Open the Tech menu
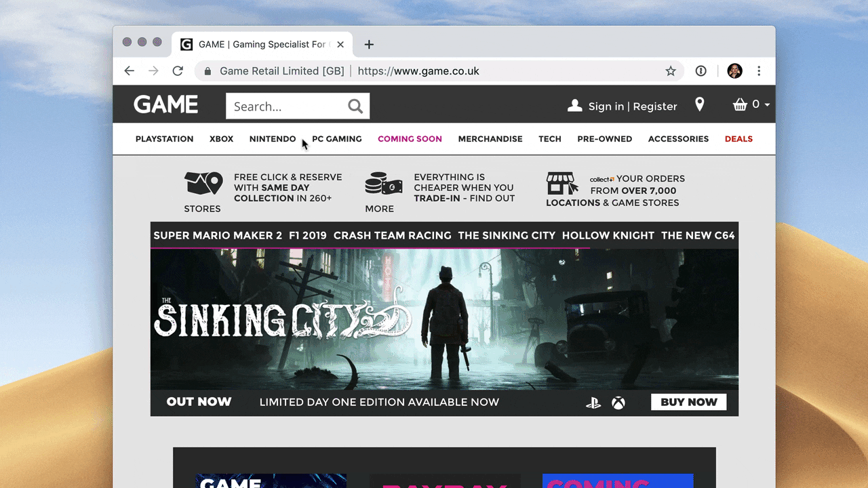 (x=550, y=139)
